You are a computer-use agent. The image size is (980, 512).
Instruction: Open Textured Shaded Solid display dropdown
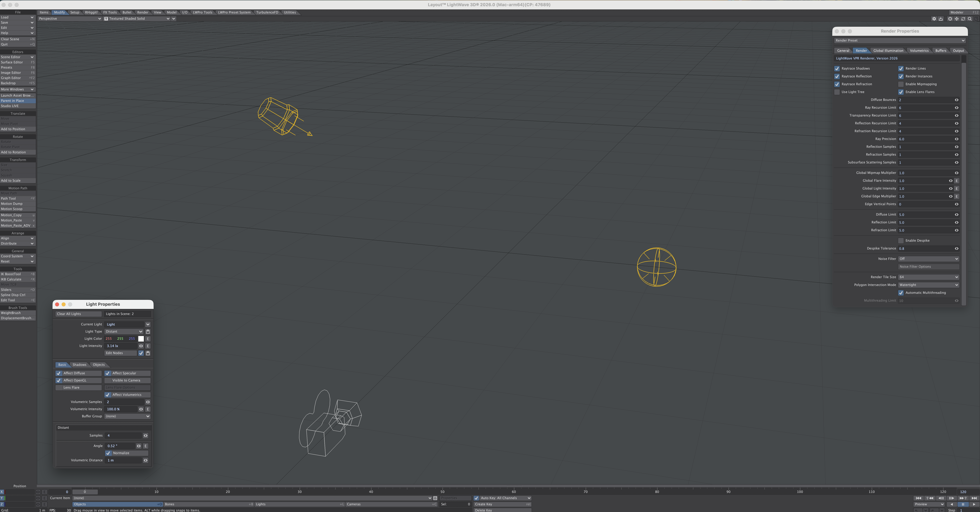(137, 19)
